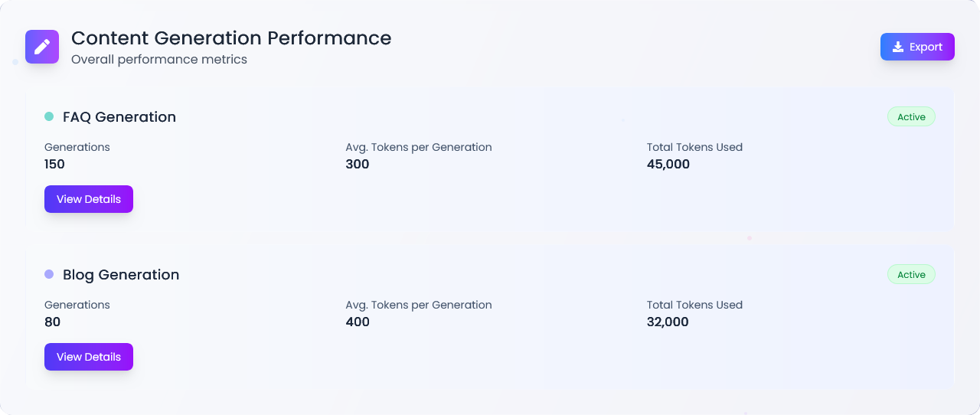Click the Blog total tokens value 32,000
980x415 pixels.
[x=668, y=322]
